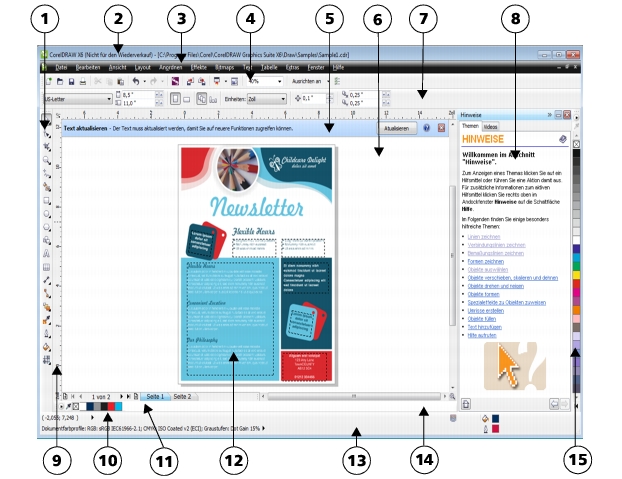The image size is (622, 479).
Task: Select the Crop tool in the toolbox
Action: click(x=47, y=146)
